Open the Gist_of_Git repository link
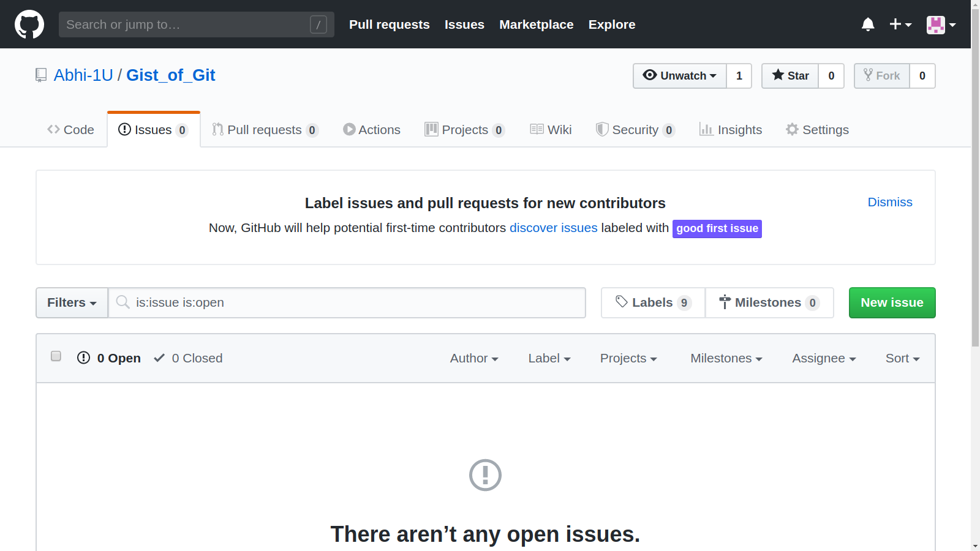980x551 pixels. pos(171,75)
